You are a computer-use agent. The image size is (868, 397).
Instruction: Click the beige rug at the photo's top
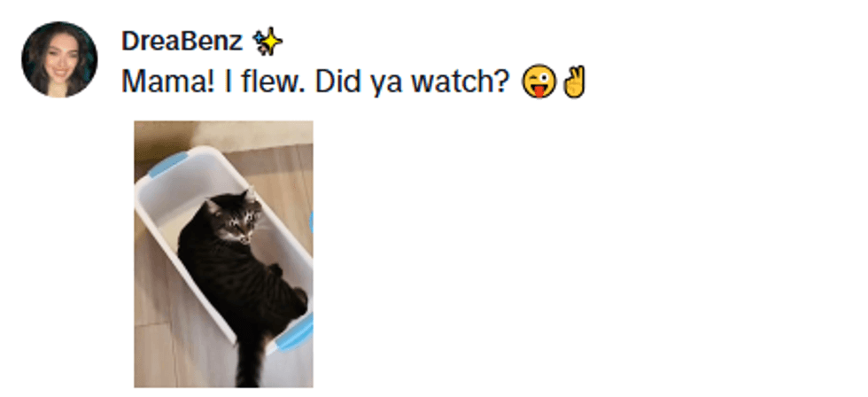[x=255, y=133]
